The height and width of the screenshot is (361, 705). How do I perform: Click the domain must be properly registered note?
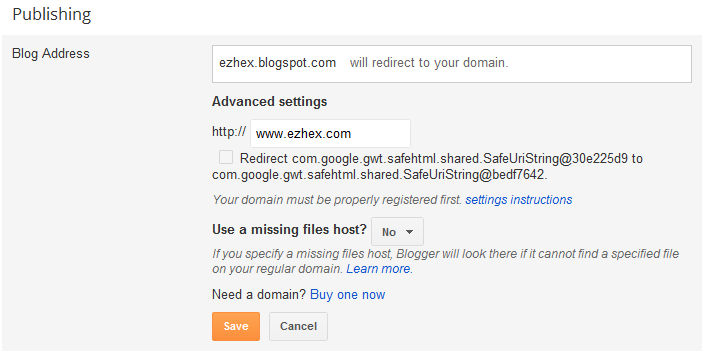click(337, 200)
